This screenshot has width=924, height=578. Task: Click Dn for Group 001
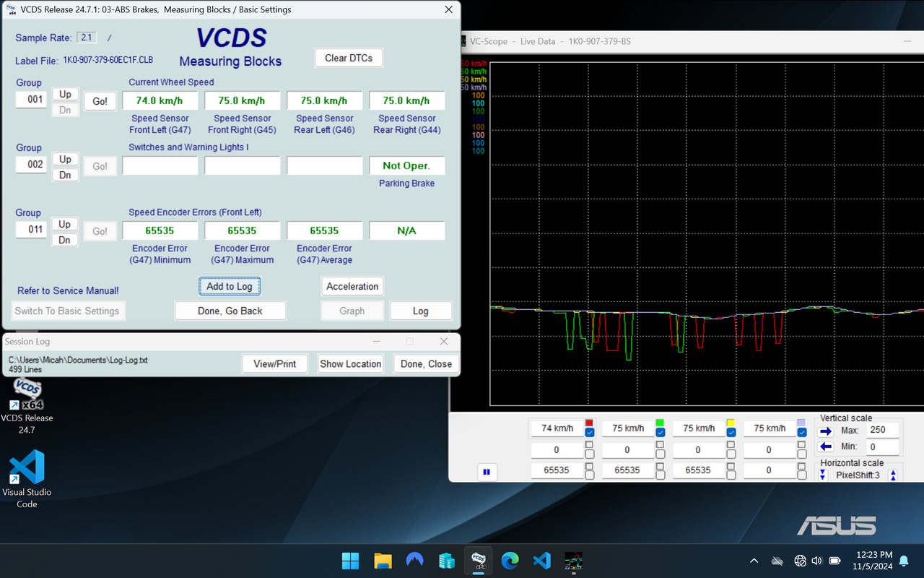(65, 110)
